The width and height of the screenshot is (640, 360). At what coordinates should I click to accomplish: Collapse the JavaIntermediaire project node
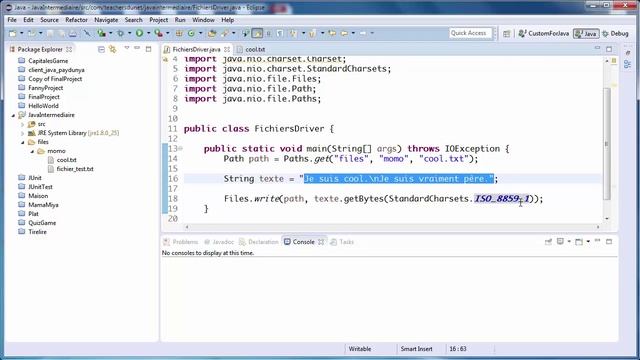13,115
